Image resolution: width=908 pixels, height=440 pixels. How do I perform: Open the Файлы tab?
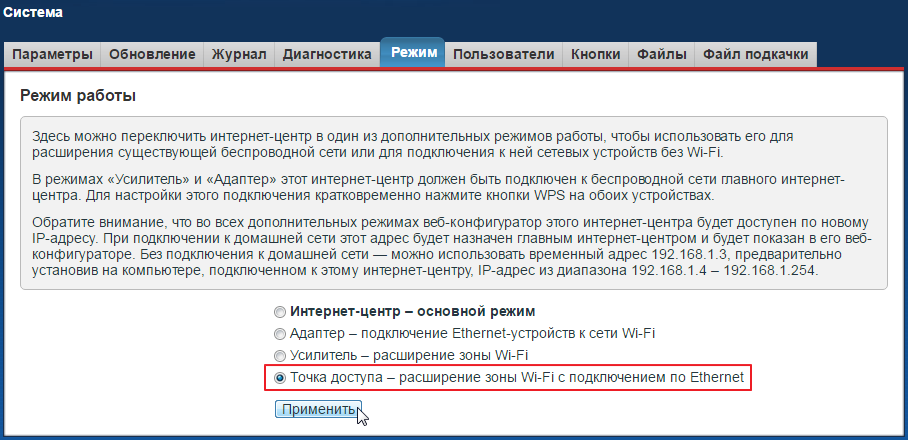coord(661,54)
